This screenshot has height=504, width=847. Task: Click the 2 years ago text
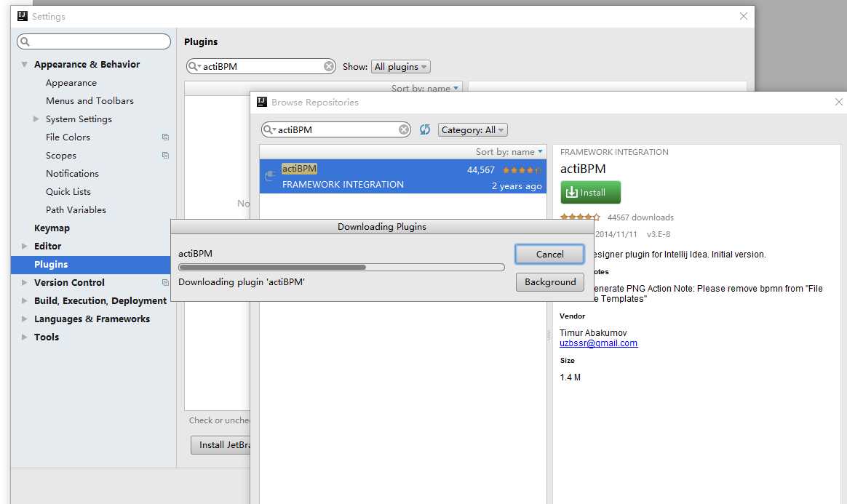click(x=517, y=186)
